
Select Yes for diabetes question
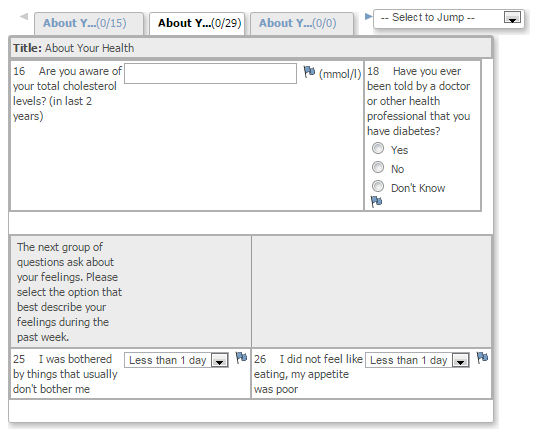pyautogui.click(x=378, y=148)
